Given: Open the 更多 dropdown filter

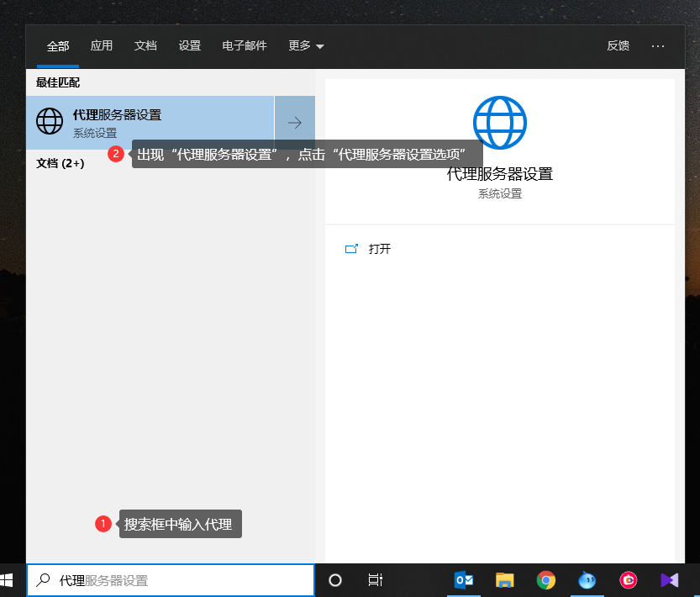Looking at the screenshot, I should [x=306, y=46].
